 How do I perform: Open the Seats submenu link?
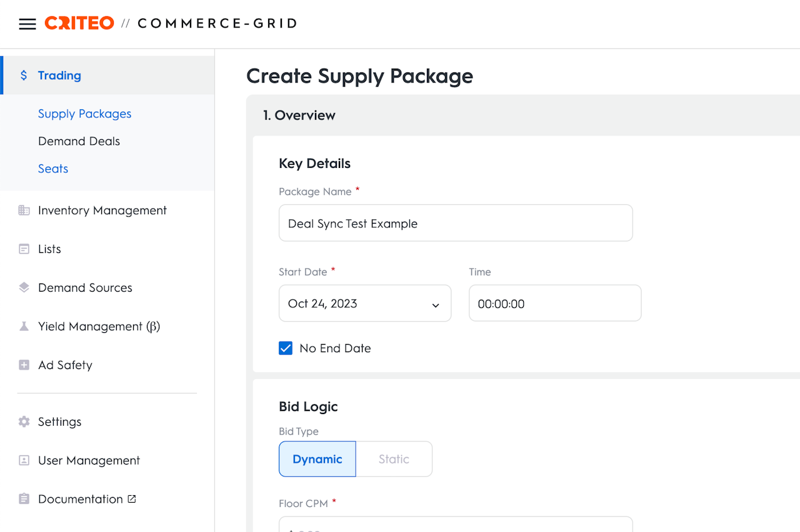pos(53,169)
